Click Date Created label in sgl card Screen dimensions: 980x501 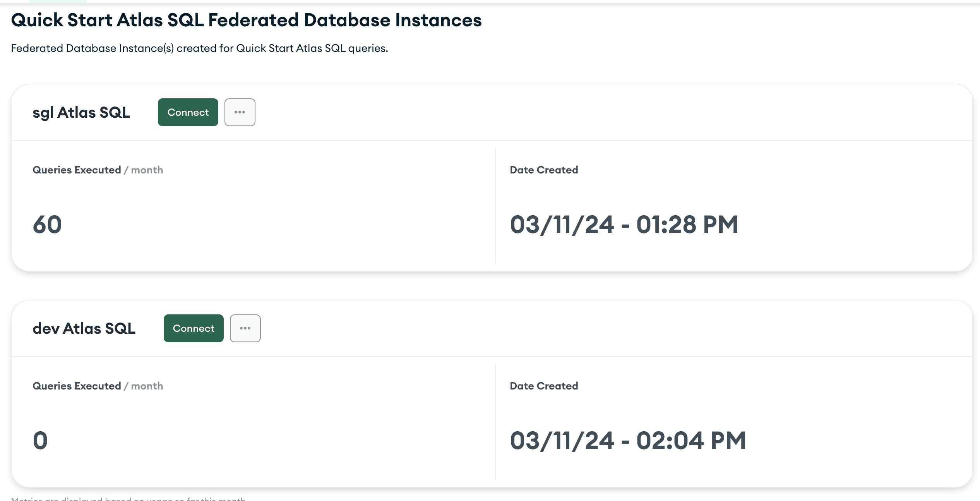coord(544,170)
